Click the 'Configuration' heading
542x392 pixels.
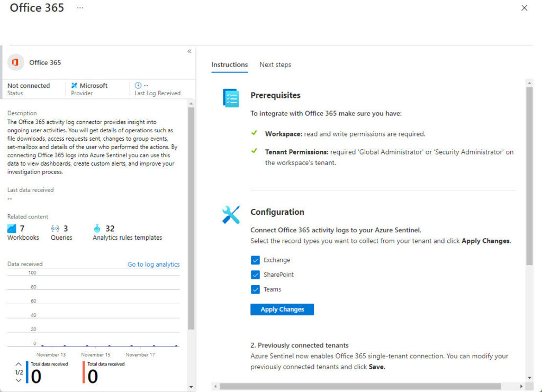[277, 212]
